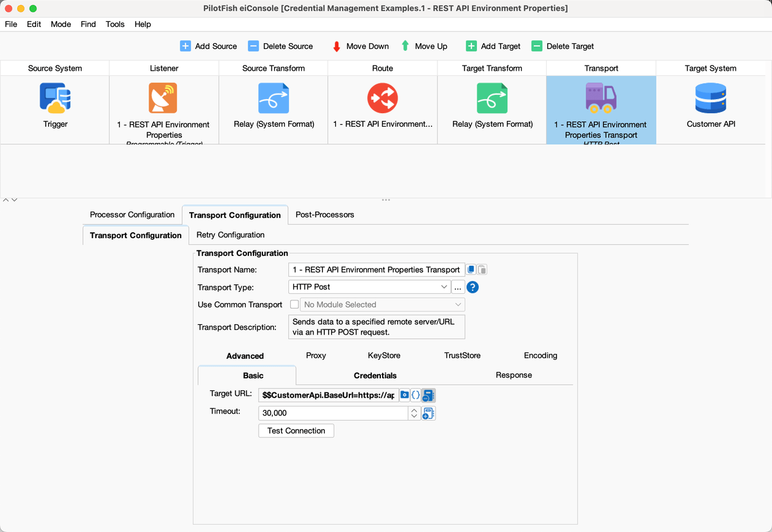This screenshot has width=772, height=532.
Task: Switch to the Post-Processors tab
Action: tap(325, 215)
